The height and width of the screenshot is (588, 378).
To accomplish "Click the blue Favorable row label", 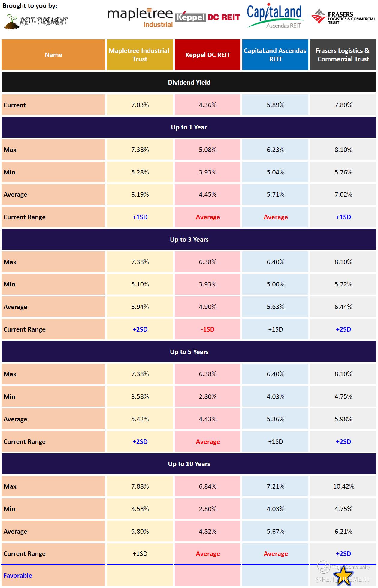I will pos(18,575).
